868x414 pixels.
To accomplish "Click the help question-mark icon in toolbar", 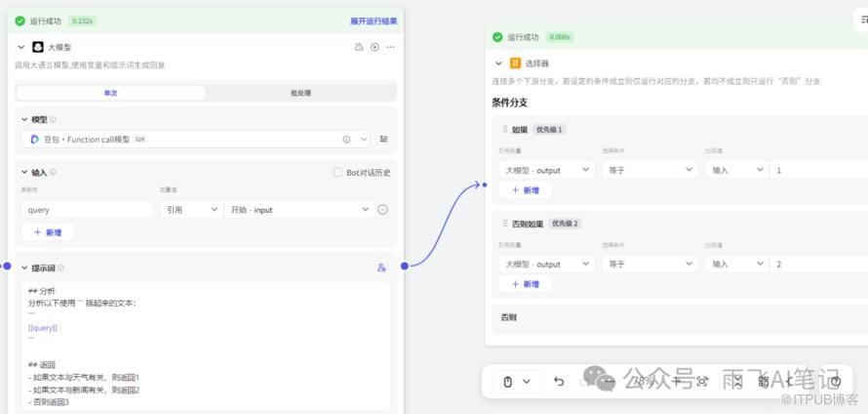I will coord(836,382).
